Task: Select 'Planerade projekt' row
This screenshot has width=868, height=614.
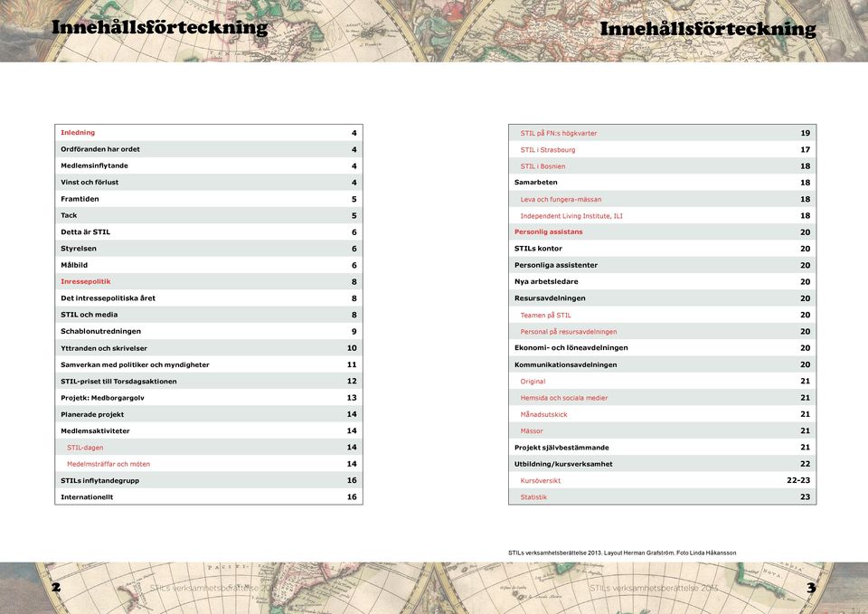Action: 209,414
